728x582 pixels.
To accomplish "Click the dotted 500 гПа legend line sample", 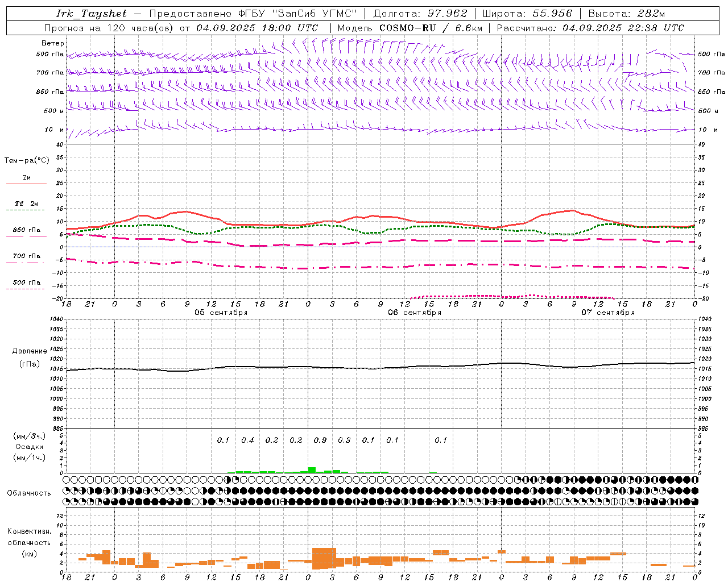I will (x=26, y=289).
